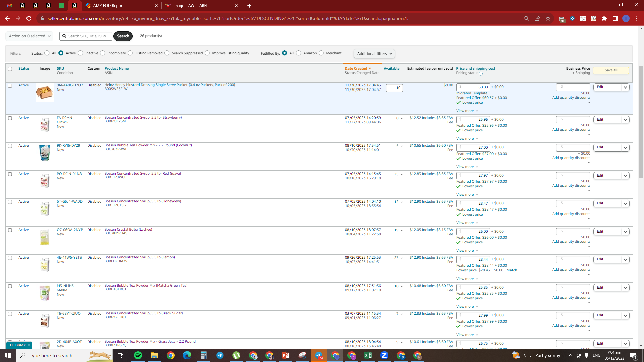Open the notification center icon
This screenshot has height=362, width=644.
click(633, 355)
